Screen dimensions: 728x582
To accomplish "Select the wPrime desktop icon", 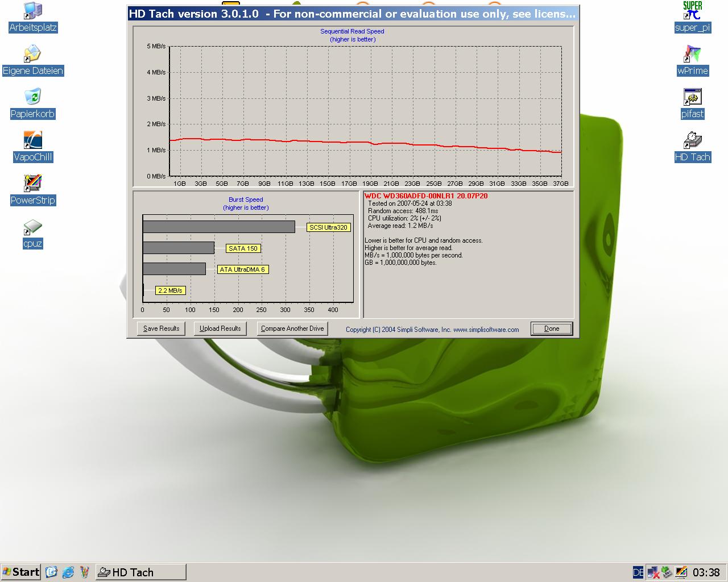I will [x=692, y=54].
